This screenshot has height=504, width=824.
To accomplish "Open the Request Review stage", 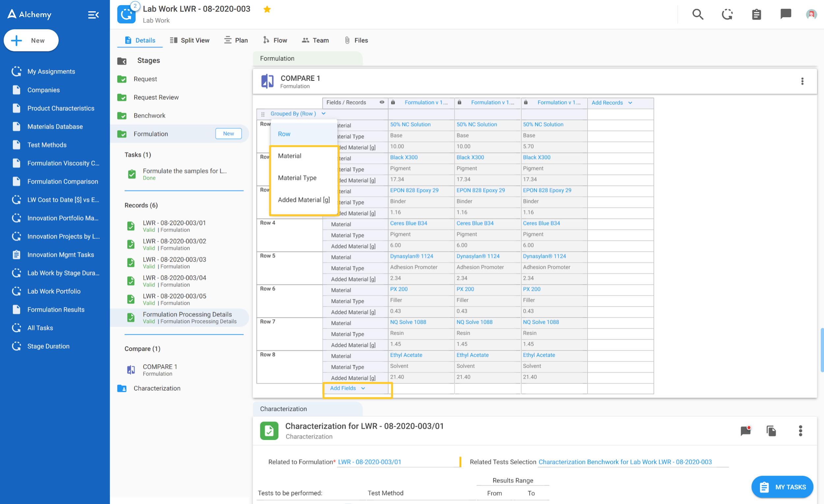I will [x=156, y=98].
